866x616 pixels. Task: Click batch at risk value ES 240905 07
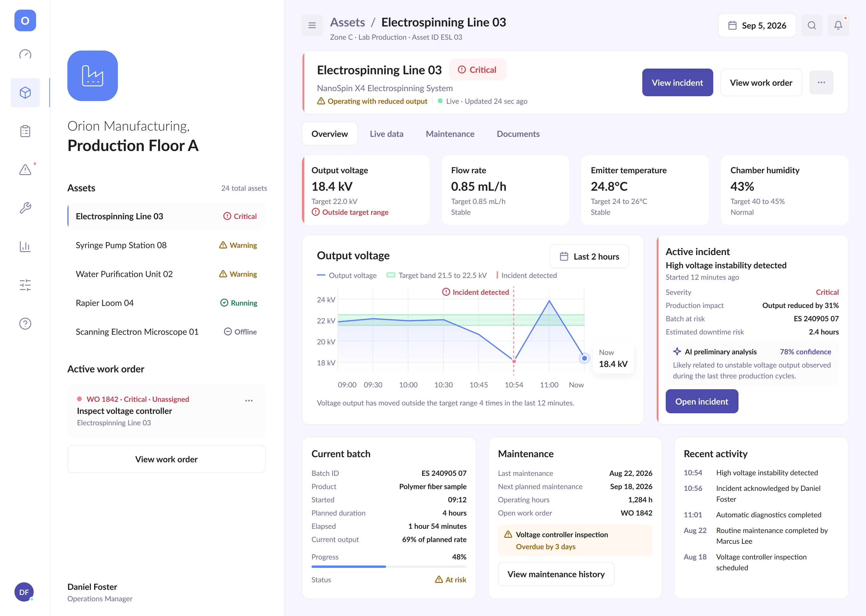(816, 319)
